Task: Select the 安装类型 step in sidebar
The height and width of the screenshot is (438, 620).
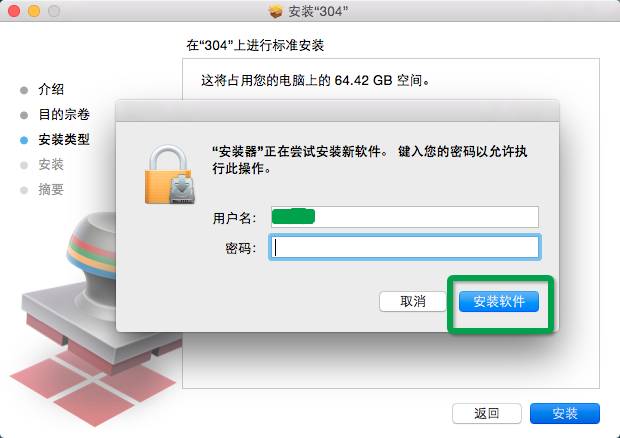Action: click(x=64, y=139)
